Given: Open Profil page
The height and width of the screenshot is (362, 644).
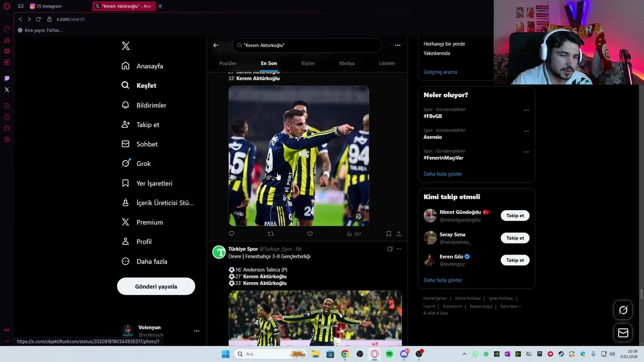Looking at the screenshot, I should tap(137, 242).
